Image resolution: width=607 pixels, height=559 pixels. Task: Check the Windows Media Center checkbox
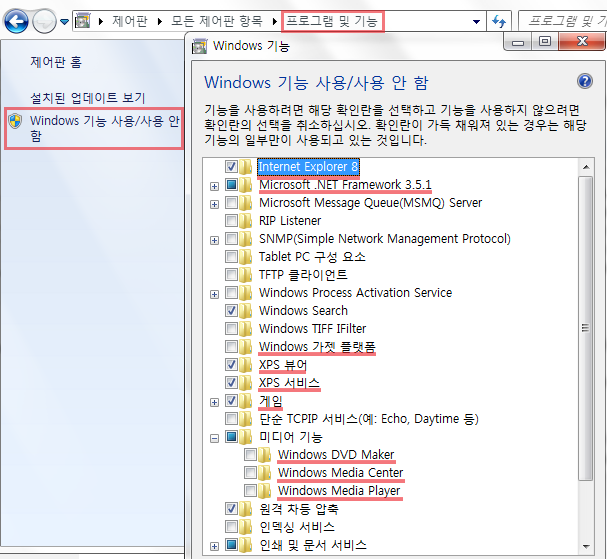(250, 473)
